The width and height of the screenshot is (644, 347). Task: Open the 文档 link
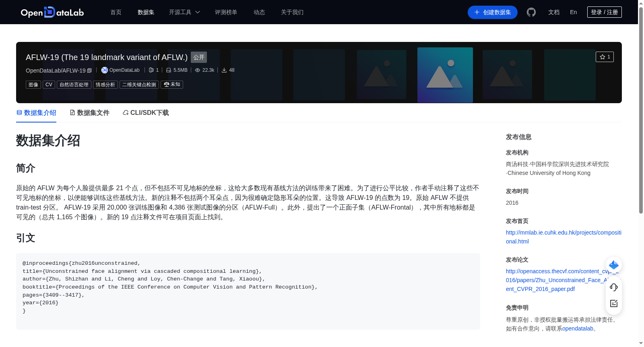[x=554, y=12]
